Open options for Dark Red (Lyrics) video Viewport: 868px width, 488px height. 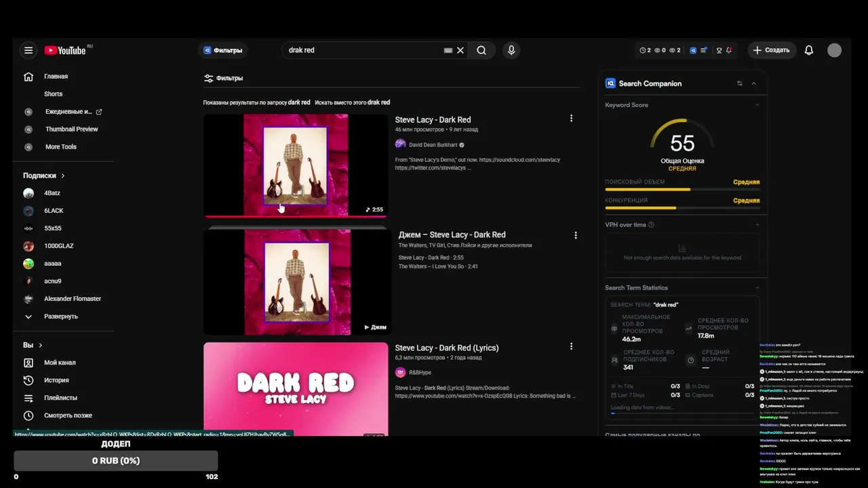[571, 346]
